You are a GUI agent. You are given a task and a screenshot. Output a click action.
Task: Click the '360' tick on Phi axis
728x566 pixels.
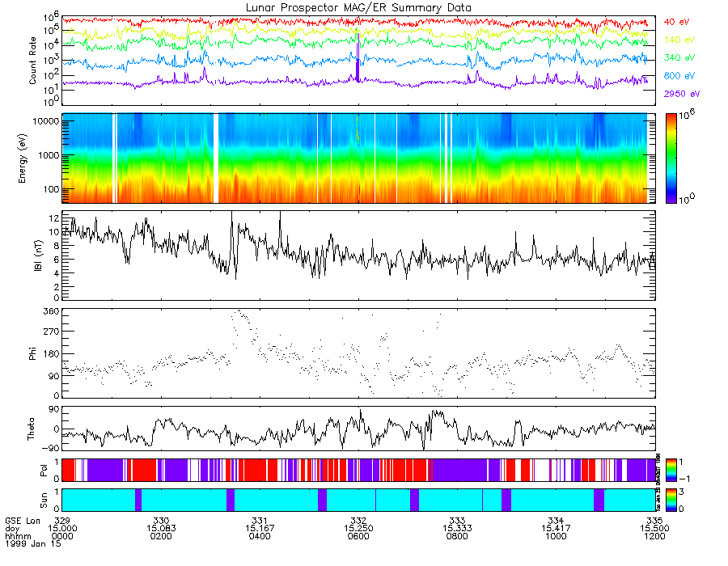pyautogui.click(x=51, y=311)
